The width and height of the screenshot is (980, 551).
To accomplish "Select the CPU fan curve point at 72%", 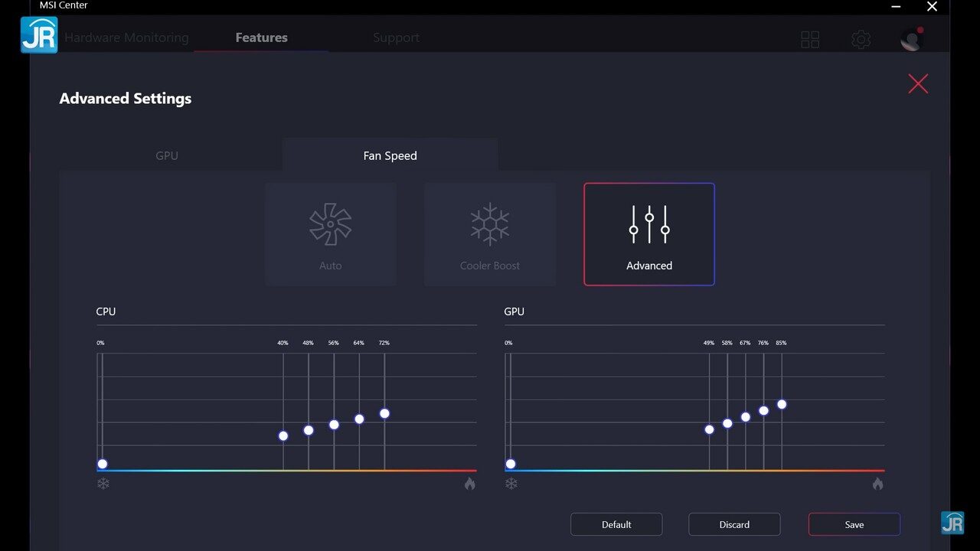I will pos(384,413).
